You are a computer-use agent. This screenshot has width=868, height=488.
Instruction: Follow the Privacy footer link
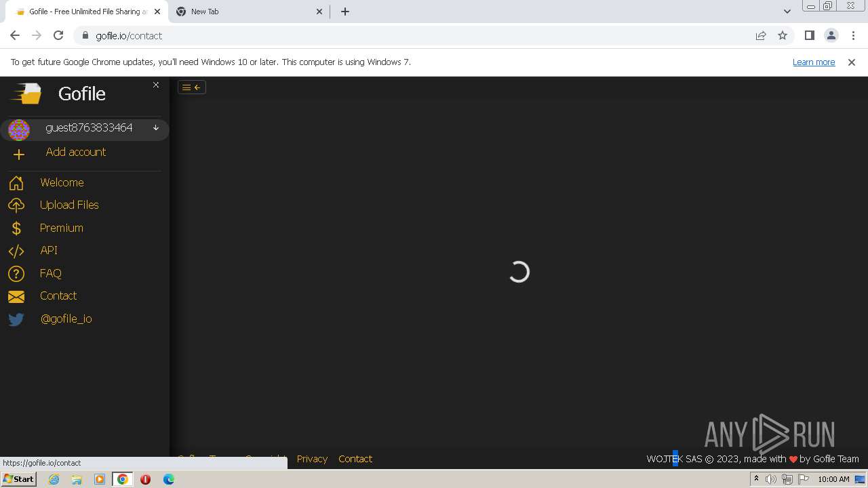(x=312, y=459)
